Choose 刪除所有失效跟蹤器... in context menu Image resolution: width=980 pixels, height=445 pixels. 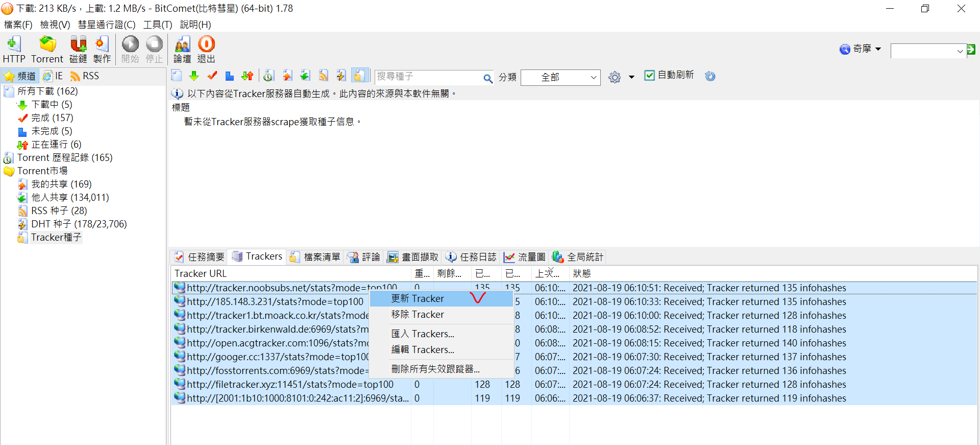pos(441,369)
